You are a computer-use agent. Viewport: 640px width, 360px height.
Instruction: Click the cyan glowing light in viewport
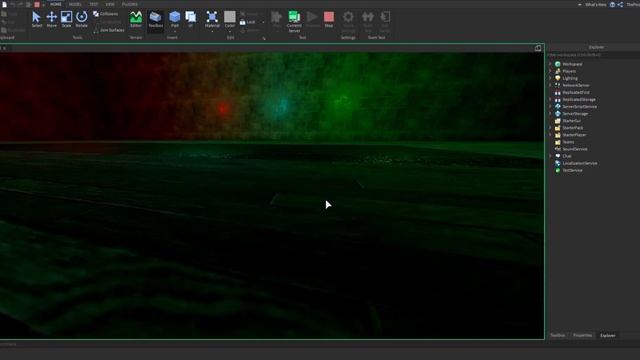pyautogui.click(x=281, y=106)
